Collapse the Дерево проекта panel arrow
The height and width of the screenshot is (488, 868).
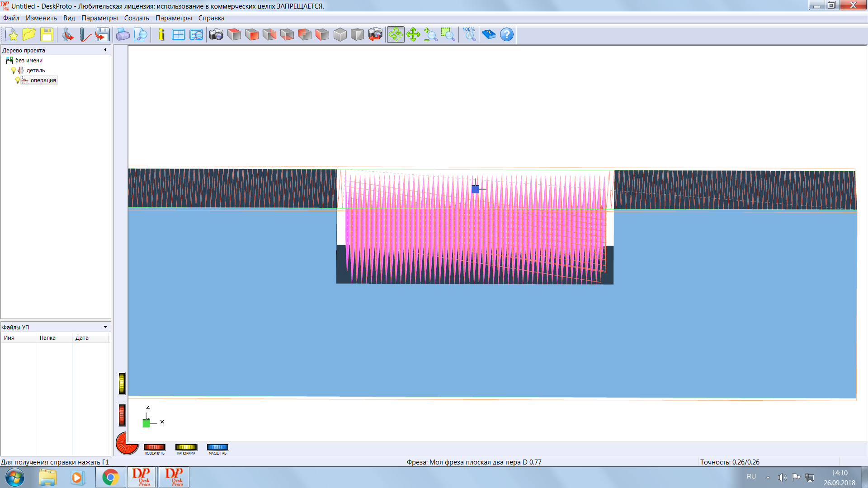coord(105,50)
